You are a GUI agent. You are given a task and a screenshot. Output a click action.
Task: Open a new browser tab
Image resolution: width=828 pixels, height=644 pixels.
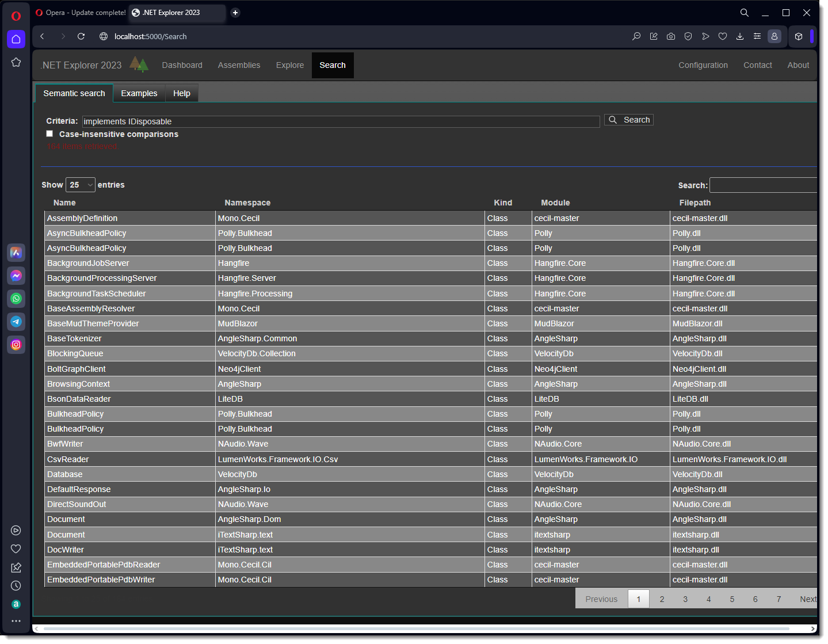(x=235, y=13)
